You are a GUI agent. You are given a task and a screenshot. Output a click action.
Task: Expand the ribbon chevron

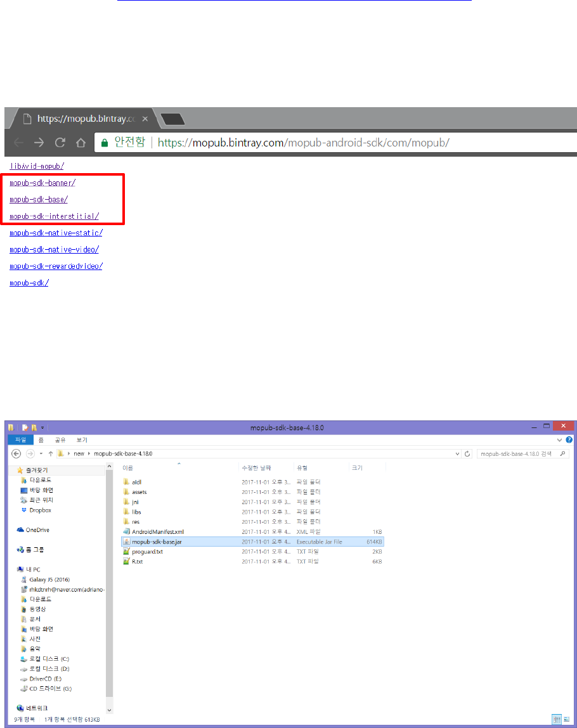[x=559, y=439]
